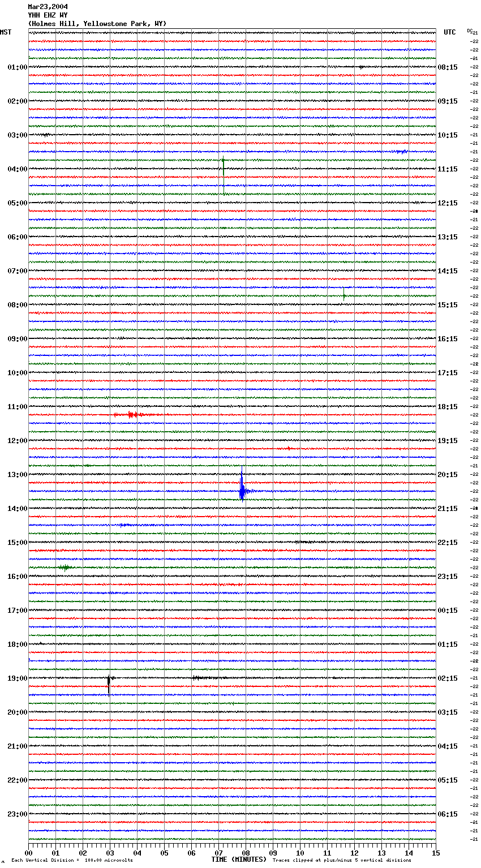The width and height of the screenshot is (481, 868).
Task: Click the 09:15 UTC time label
Action: pos(448,101)
